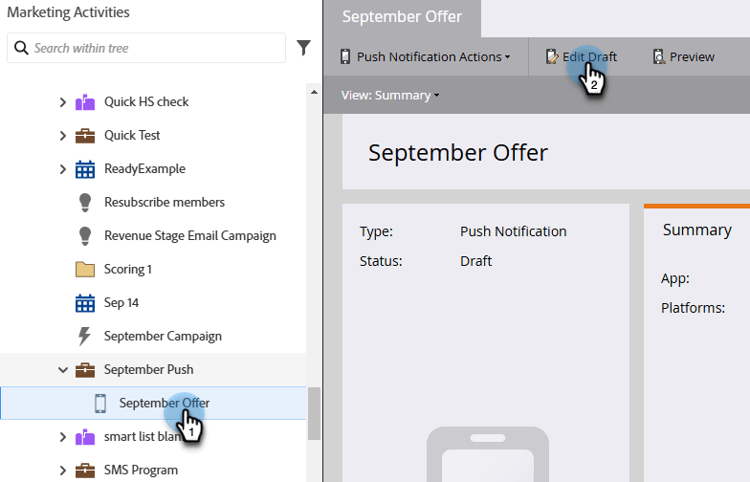Select the September Offer tab

402,17
